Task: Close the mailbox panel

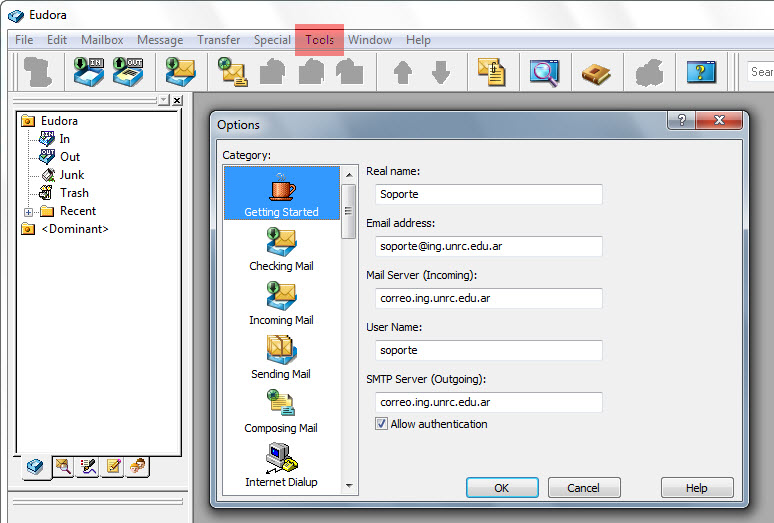Action: point(177,100)
